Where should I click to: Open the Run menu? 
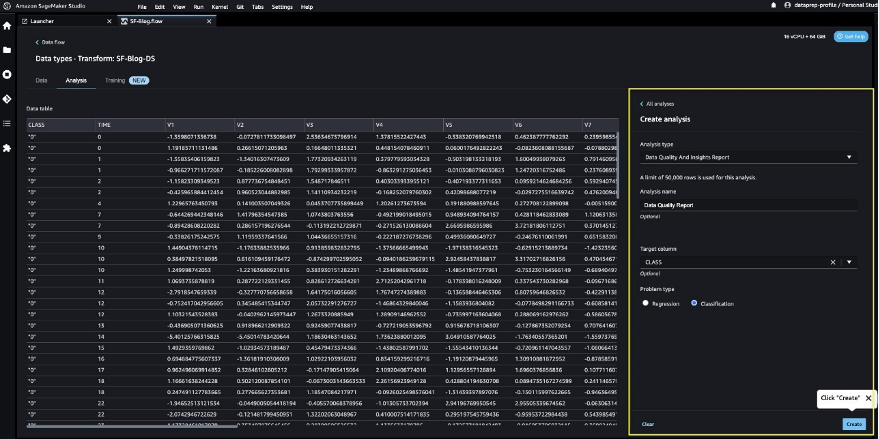(x=198, y=7)
